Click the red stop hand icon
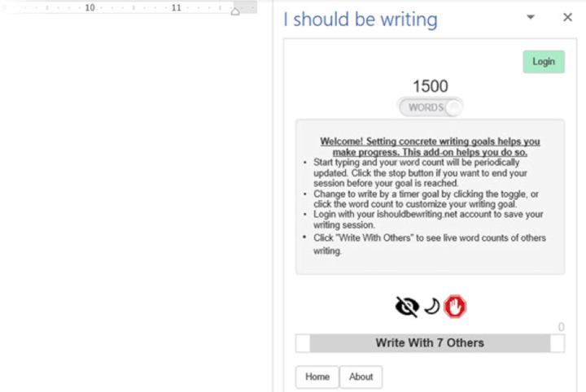586x392 pixels. click(455, 307)
